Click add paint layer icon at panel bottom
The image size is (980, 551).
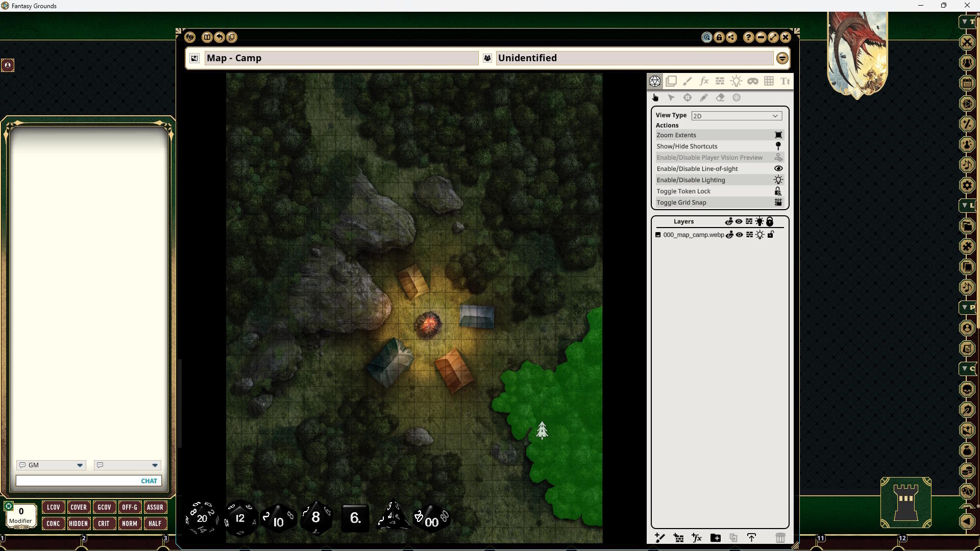click(x=660, y=538)
